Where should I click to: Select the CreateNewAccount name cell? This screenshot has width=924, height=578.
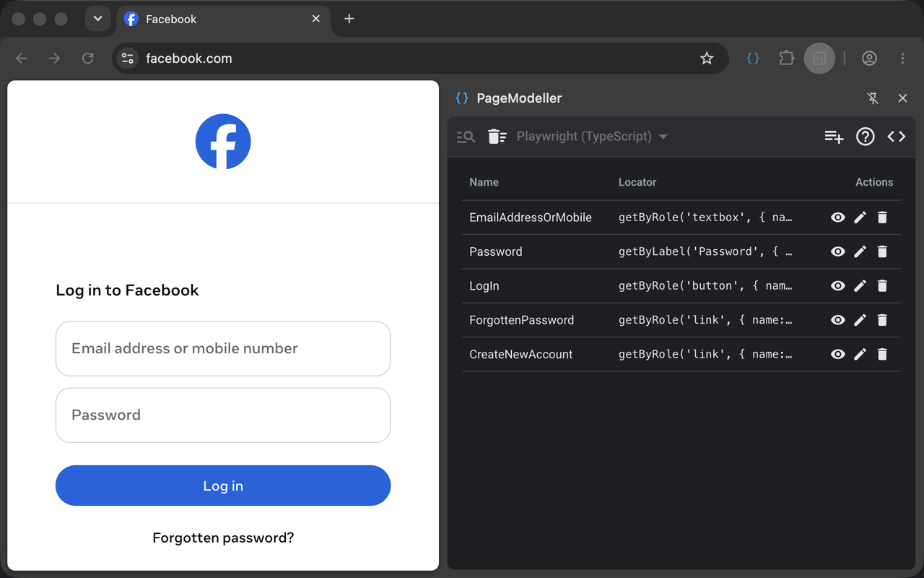coord(521,355)
